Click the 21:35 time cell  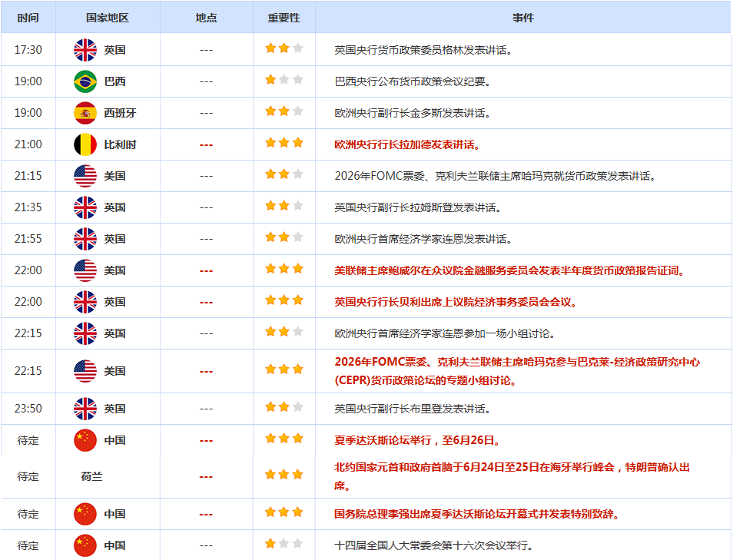click(x=28, y=207)
